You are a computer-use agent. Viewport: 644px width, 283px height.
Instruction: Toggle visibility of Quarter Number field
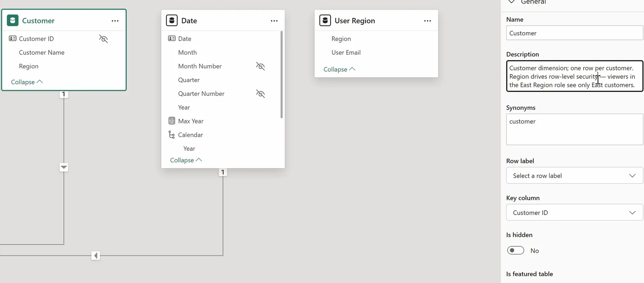260,94
